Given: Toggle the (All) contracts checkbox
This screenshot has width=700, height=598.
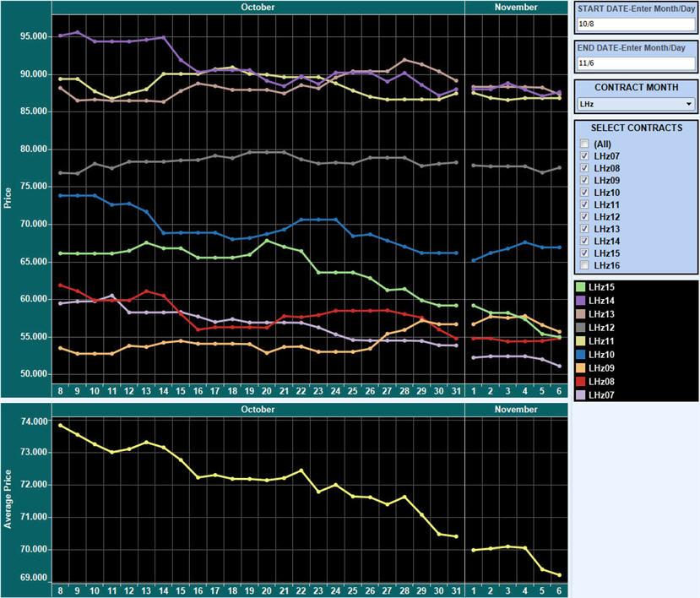Looking at the screenshot, I should [x=584, y=144].
